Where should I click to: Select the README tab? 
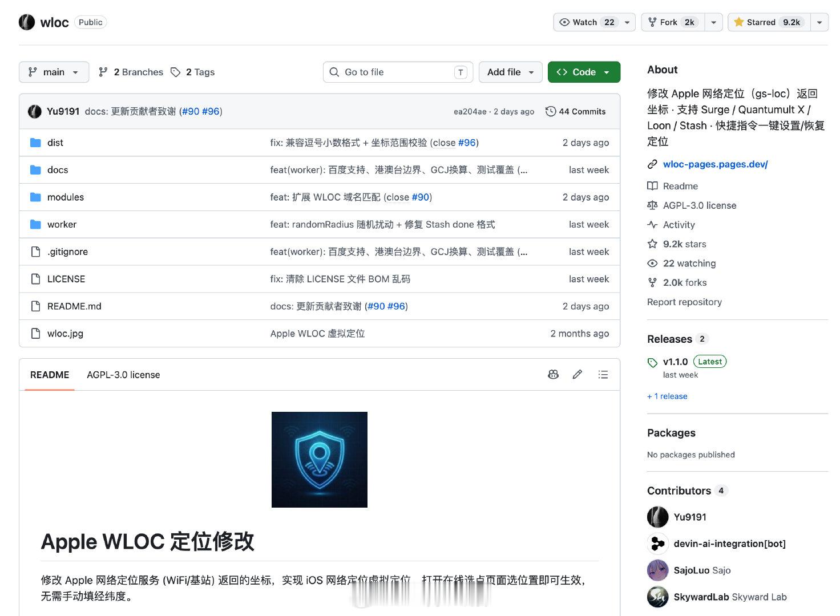click(50, 375)
